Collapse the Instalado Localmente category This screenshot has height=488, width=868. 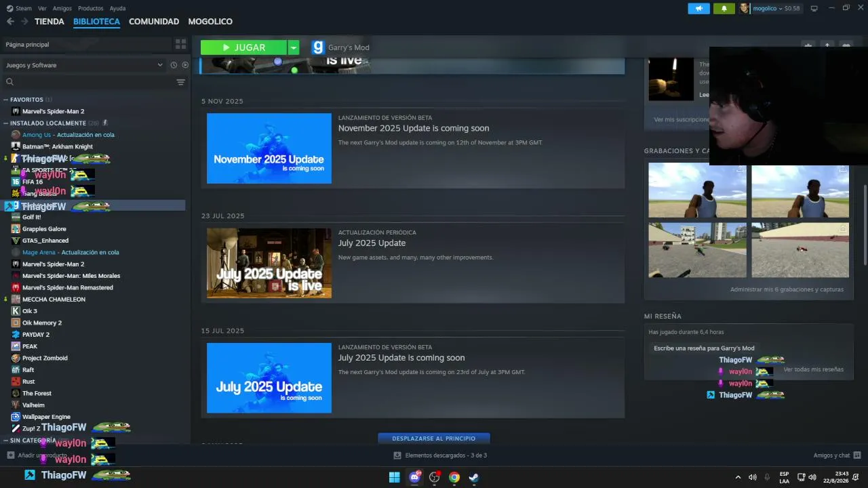click(x=5, y=123)
